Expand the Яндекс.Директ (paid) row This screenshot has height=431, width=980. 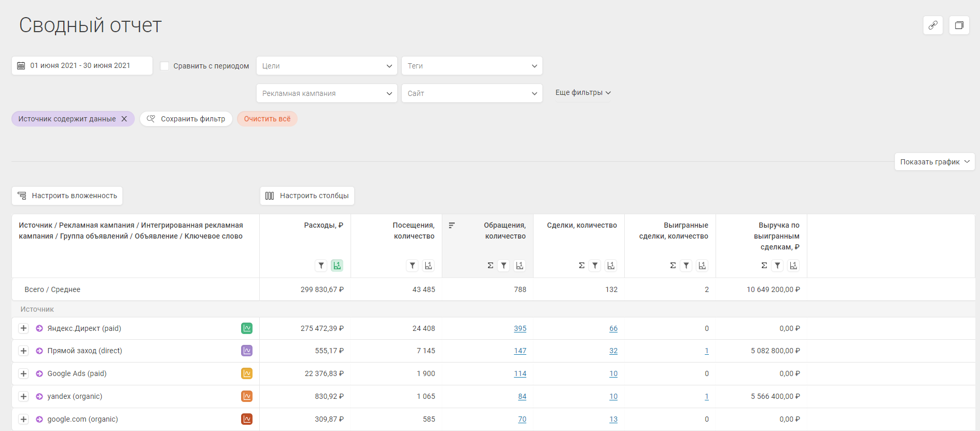coord(23,328)
